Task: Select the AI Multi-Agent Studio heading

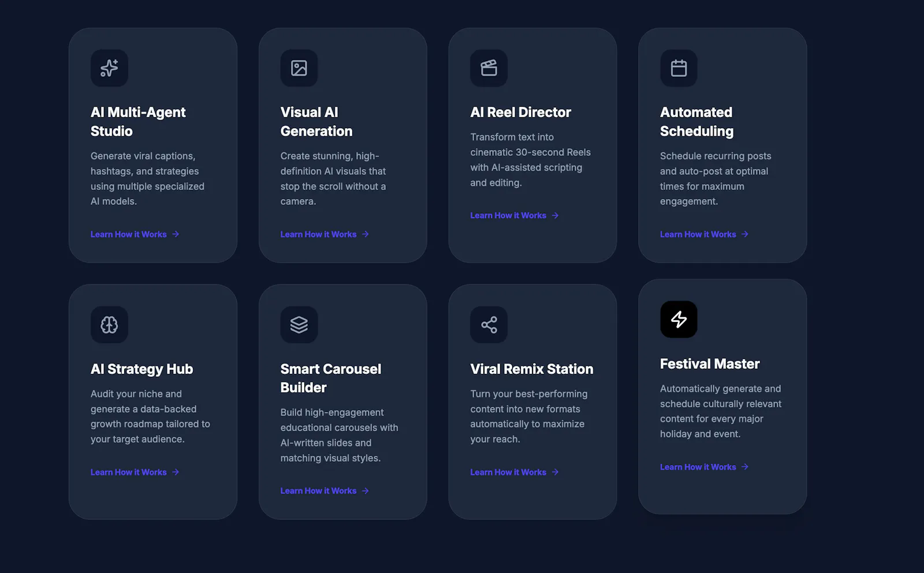Action: click(138, 122)
